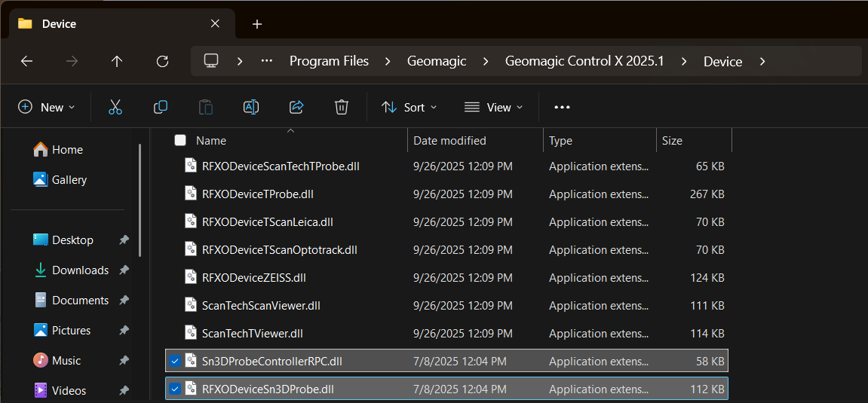Open the hidden breadcrumb ellipsis in address bar
Viewport: 868px width, 403px height.
pyautogui.click(x=267, y=61)
